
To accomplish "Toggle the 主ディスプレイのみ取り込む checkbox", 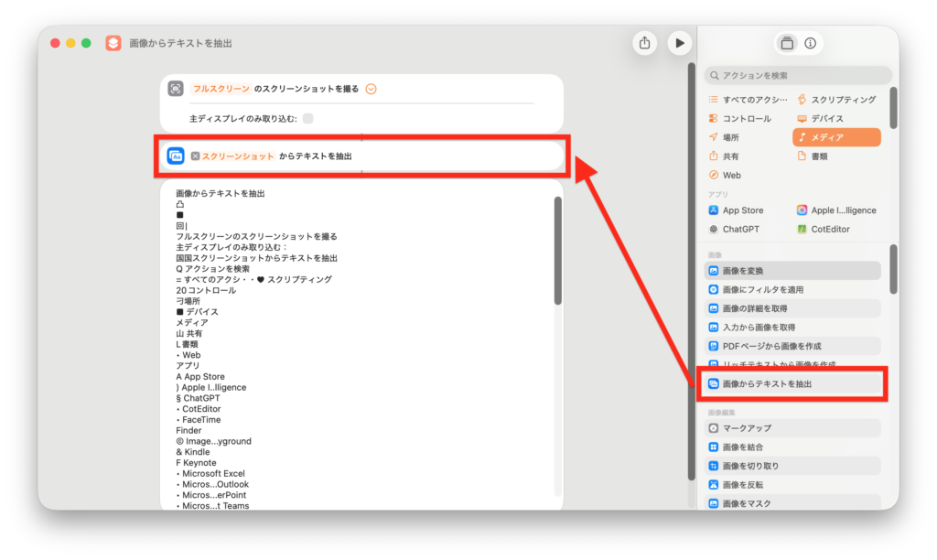I will click(x=308, y=118).
